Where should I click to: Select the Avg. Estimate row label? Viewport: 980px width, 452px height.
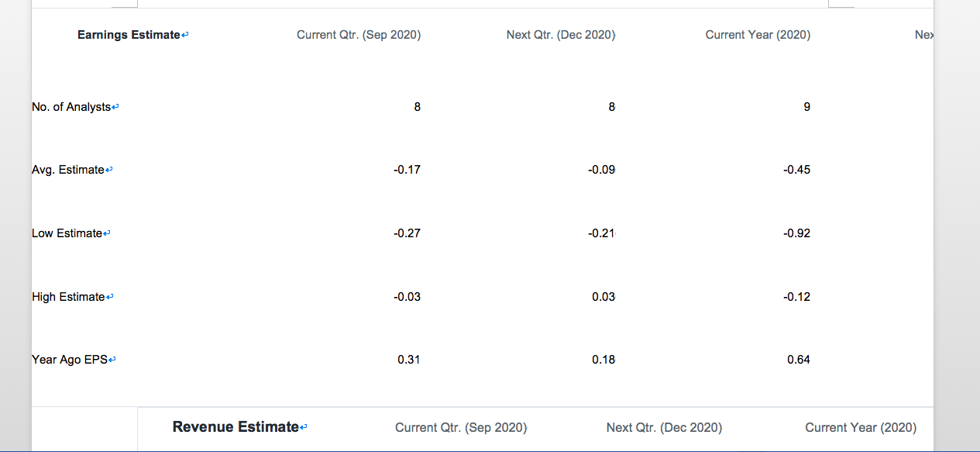tap(68, 170)
